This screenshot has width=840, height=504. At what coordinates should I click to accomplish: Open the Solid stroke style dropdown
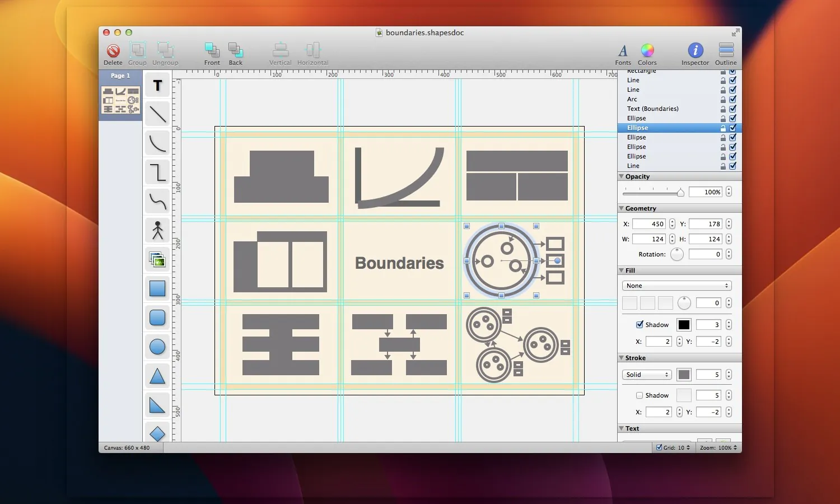click(x=647, y=375)
